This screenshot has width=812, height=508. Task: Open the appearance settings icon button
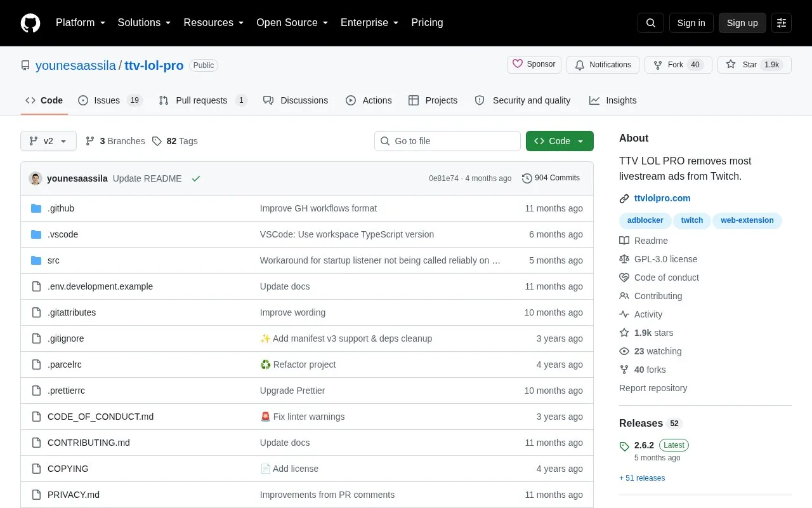point(782,23)
